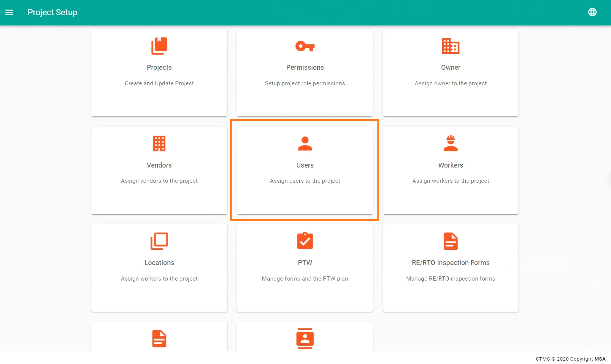Open the RE/RTO Inspection Forms title
The width and height of the screenshot is (611, 364).
pos(451,263)
